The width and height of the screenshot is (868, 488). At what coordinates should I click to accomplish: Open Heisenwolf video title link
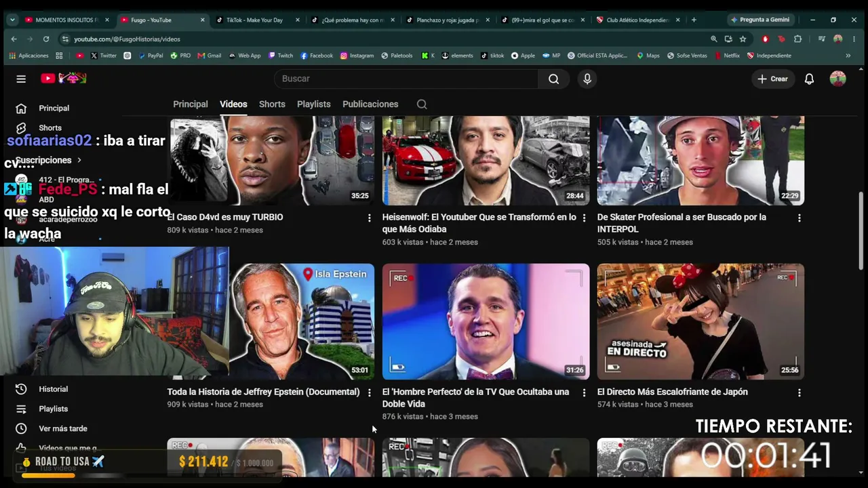tap(479, 224)
